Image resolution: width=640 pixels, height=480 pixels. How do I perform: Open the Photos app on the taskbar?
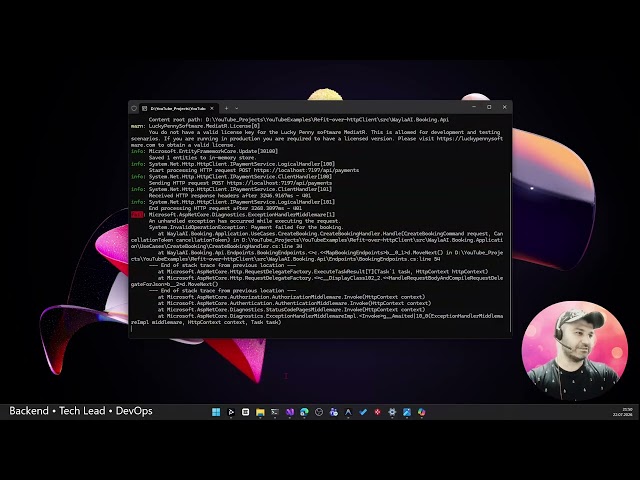(x=407, y=412)
